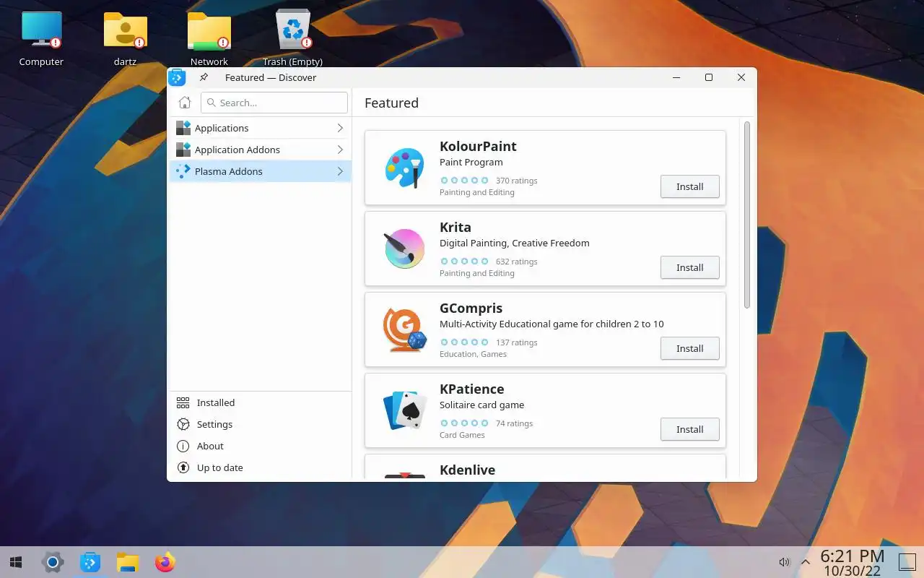Screen dimensions: 924x578
Task: Select the Applications category label
Action: pyautogui.click(x=222, y=128)
